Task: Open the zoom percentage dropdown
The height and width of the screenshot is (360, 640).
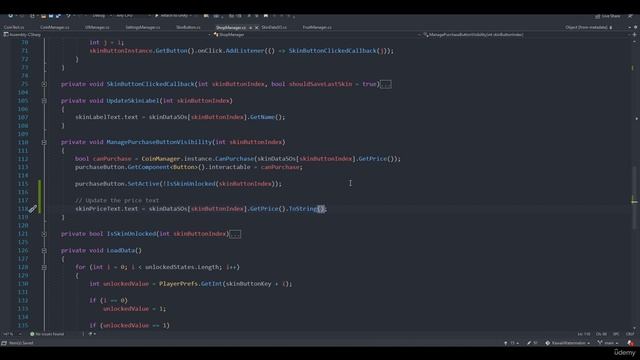Action: (13, 334)
